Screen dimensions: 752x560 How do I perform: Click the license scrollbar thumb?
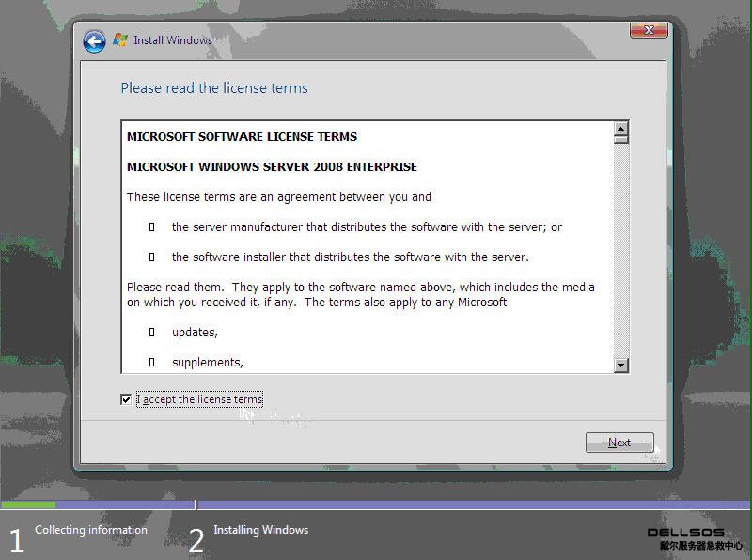621,139
